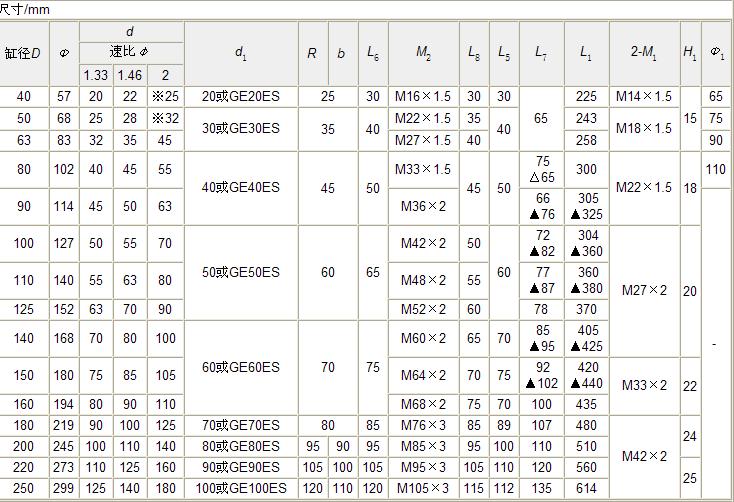Viewport: 734px width, 502px height.
Task: Select the L5 value '89'
Action: [x=504, y=426]
